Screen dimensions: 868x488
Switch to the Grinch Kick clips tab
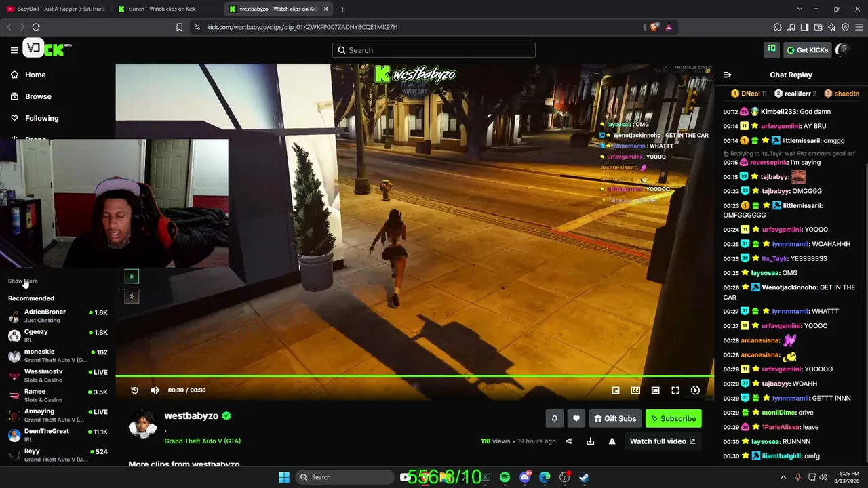(x=167, y=9)
